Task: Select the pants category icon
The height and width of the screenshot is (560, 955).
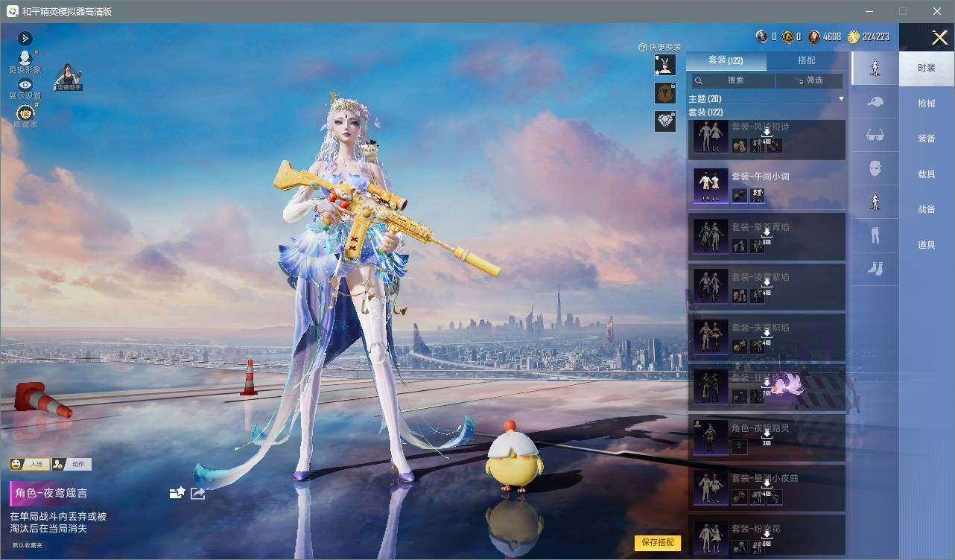Action: 875,235
